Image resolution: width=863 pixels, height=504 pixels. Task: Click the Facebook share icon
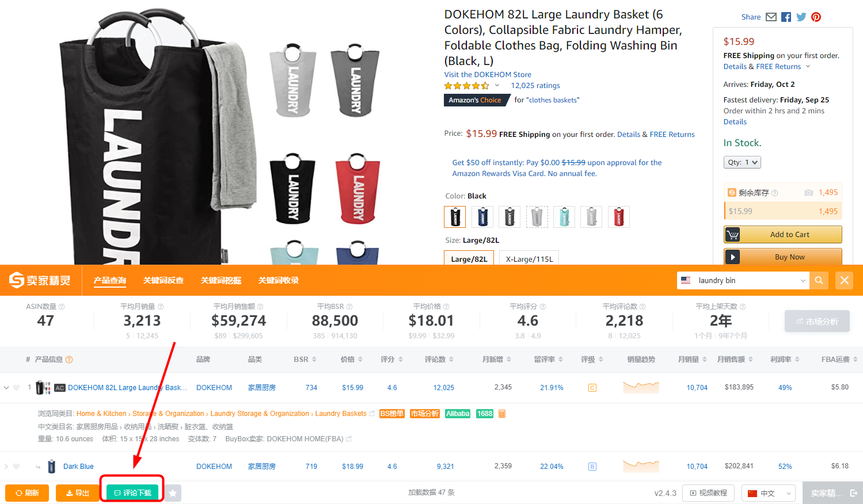coord(786,17)
